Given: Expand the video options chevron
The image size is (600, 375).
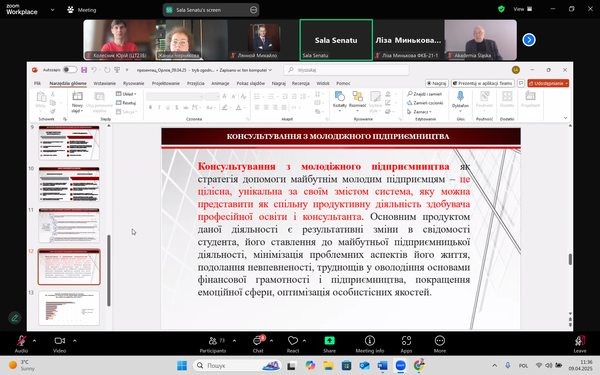Looking at the screenshot, I should pos(75,340).
